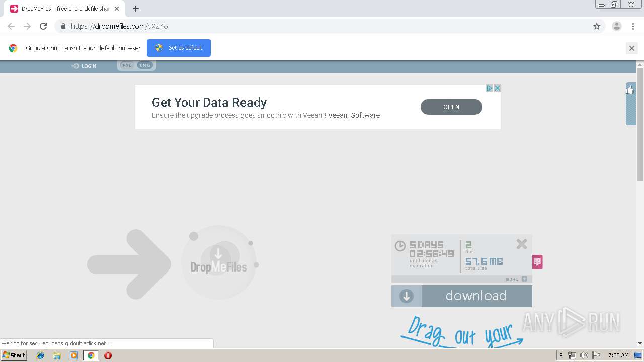Image resolution: width=644 pixels, height=362 pixels.
Task: Click the red Opera taskbar icon
Action: coord(108,355)
